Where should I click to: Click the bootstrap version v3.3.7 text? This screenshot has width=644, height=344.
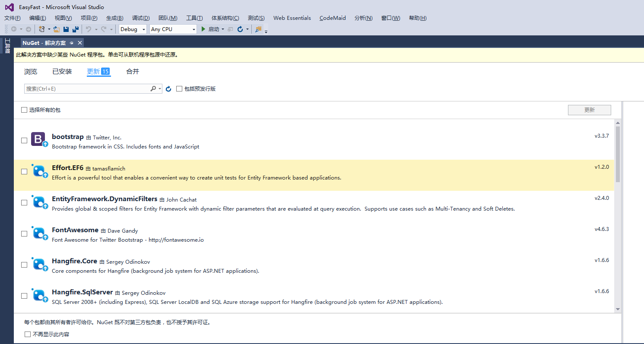[602, 136]
